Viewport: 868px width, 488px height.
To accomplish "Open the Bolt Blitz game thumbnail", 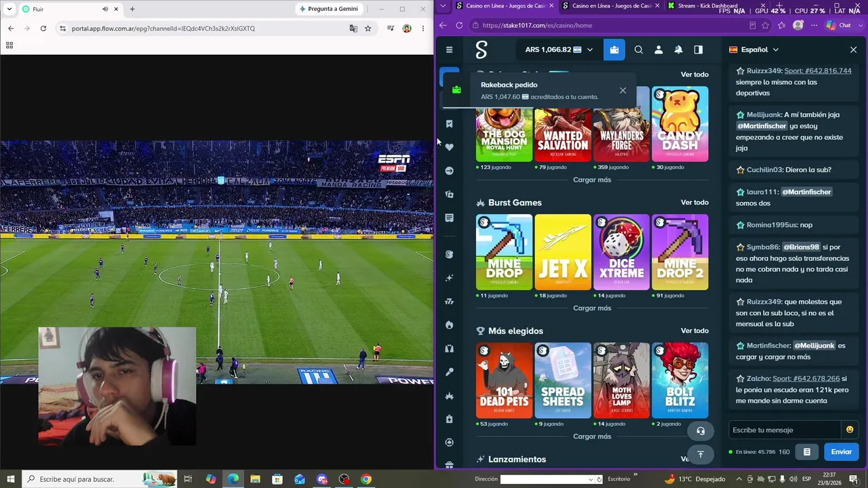I will [x=680, y=380].
